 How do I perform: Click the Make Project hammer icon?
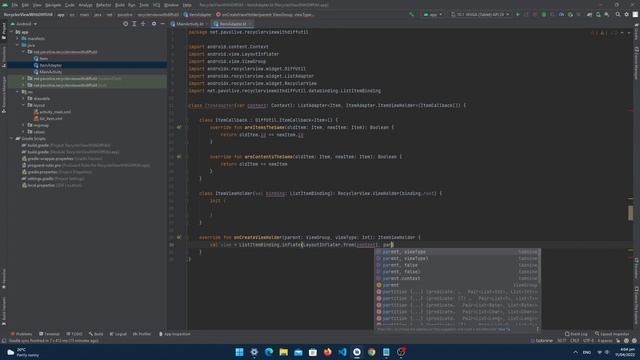coord(411,14)
